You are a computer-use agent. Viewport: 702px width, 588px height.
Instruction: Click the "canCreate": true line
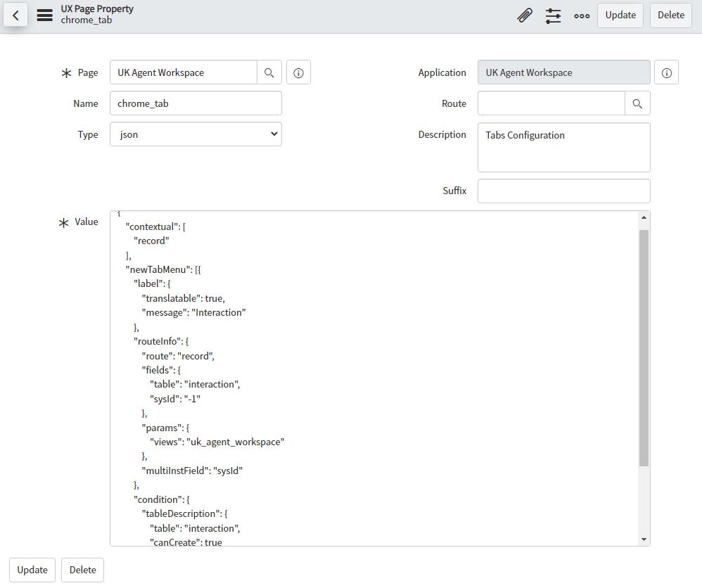coord(186,542)
